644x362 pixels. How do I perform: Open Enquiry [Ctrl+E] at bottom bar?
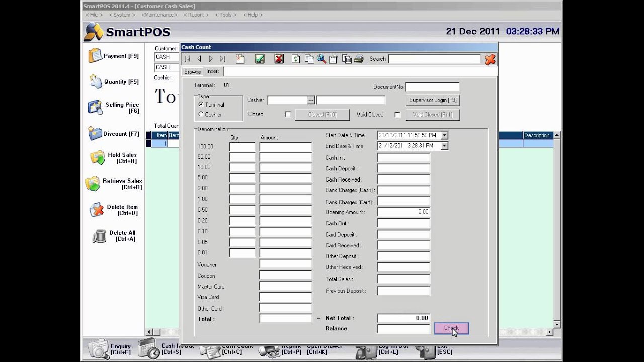point(110,349)
